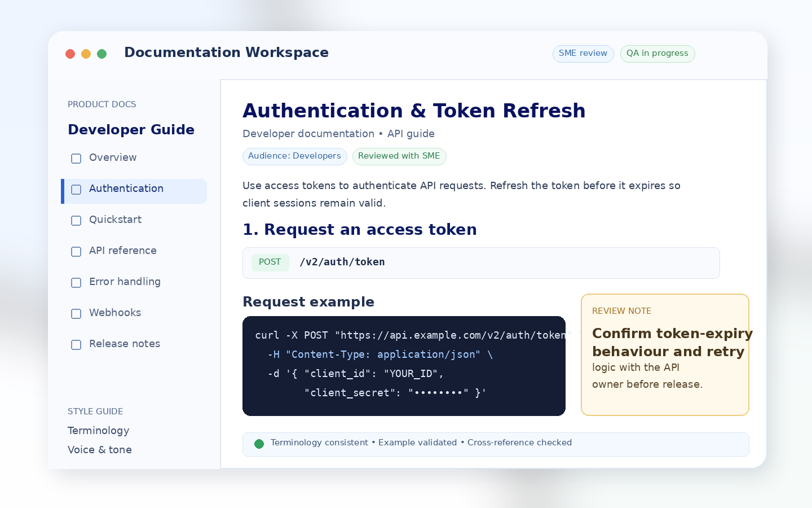
Task: Toggle the Authentication checkbox
Action: (x=76, y=190)
